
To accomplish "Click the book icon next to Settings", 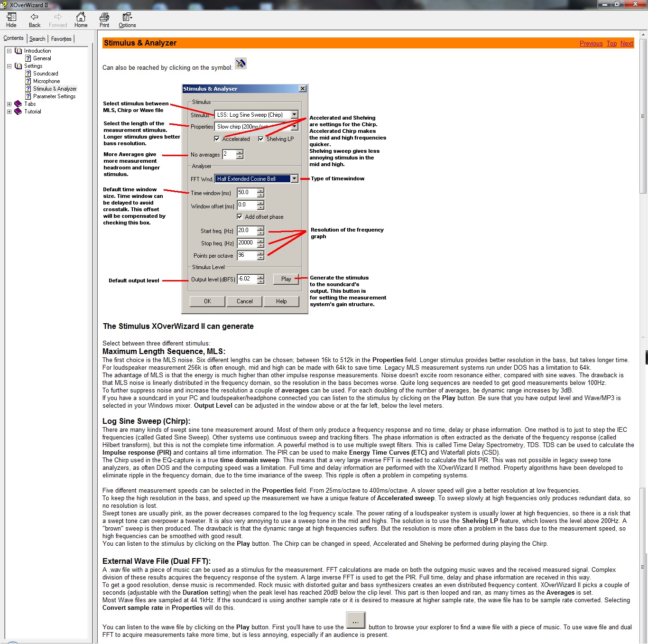I will pos(18,66).
